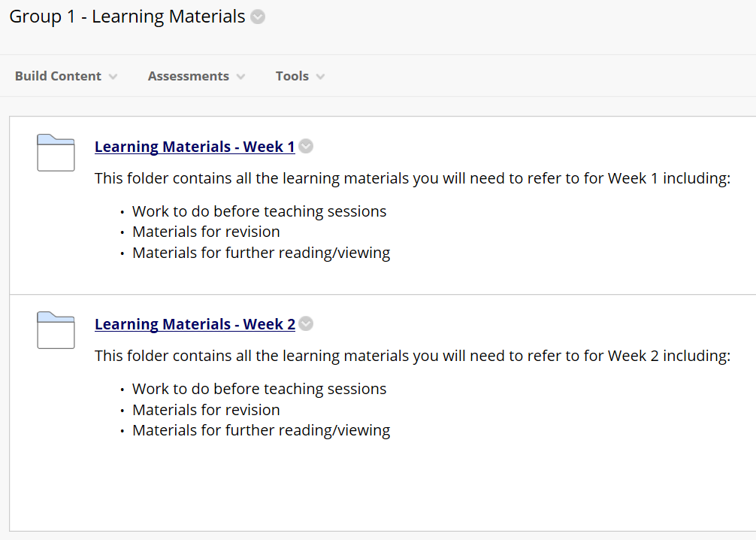Viewport: 756px width, 540px height.
Task: Click the Week 1 folder description sentence
Action: click(x=413, y=178)
